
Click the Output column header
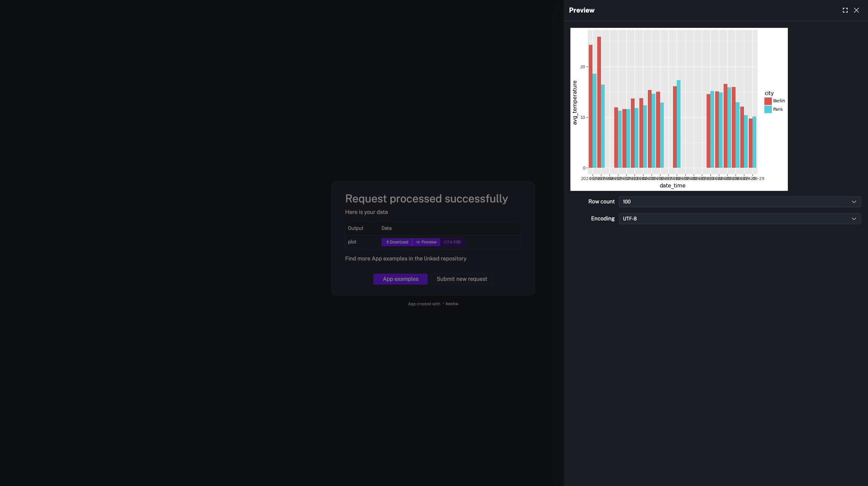tap(355, 228)
